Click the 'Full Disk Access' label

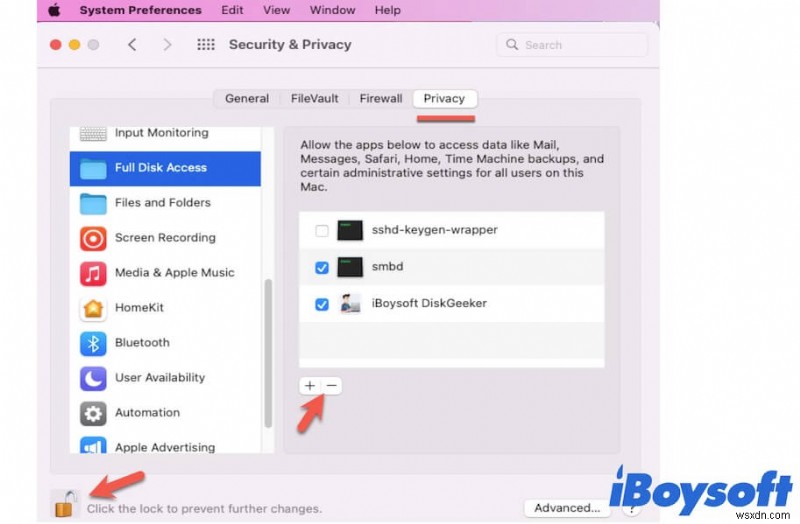click(x=161, y=167)
